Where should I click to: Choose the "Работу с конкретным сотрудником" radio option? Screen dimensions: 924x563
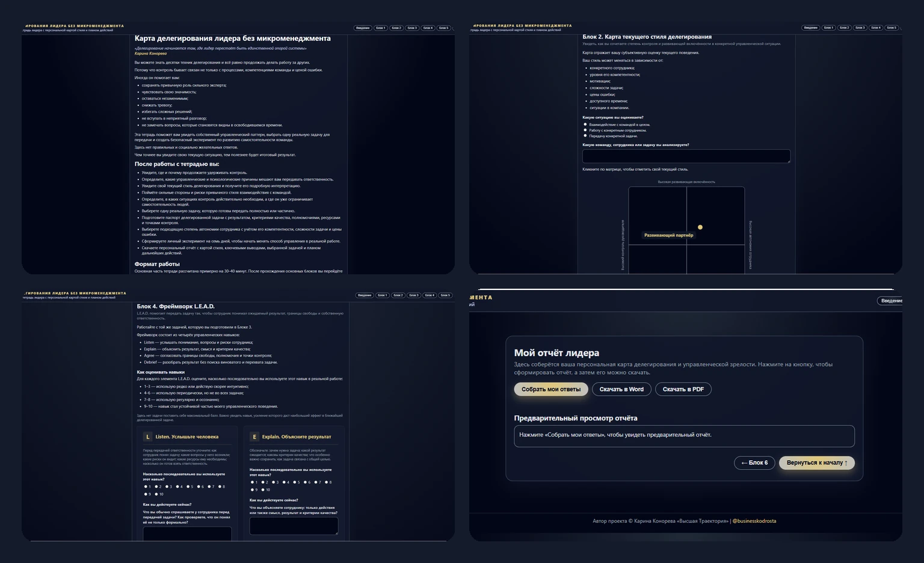click(585, 130)
